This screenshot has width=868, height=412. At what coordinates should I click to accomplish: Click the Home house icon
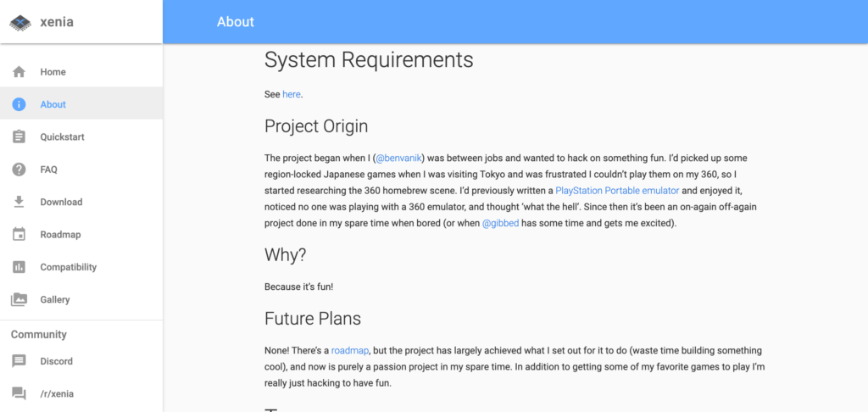pos(19,72)
